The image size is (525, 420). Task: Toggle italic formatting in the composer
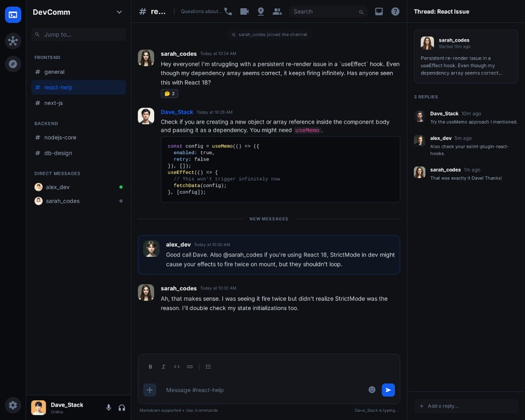pyautogui.click(x=163, y=367)
